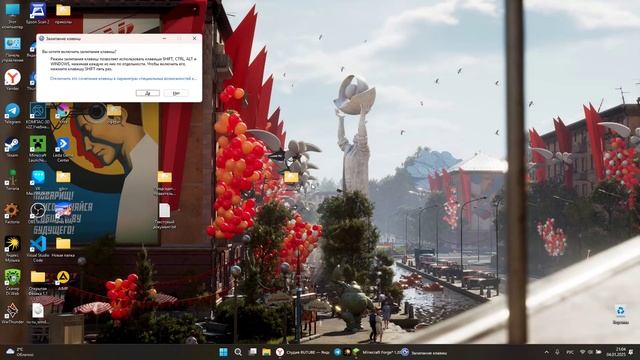The height and width of the screenshot is (360, 640).
Task: Select Залипание клавиш taskbar item
Action: (424, 352)
